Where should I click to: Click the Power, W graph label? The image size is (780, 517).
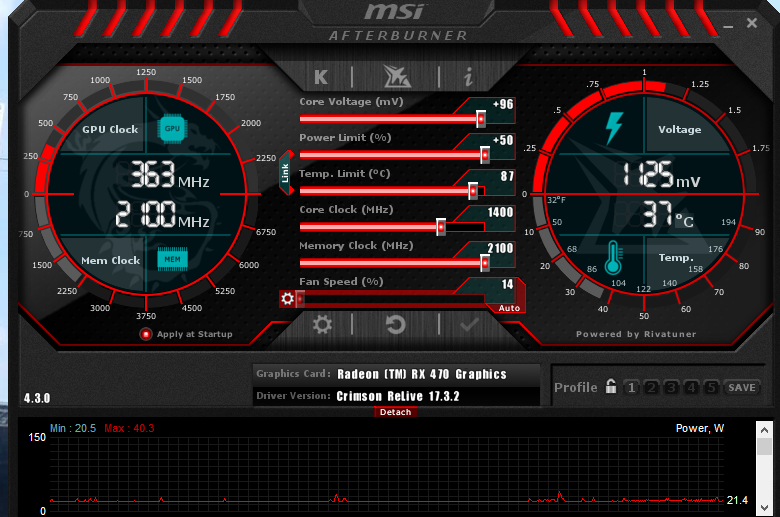699,428
